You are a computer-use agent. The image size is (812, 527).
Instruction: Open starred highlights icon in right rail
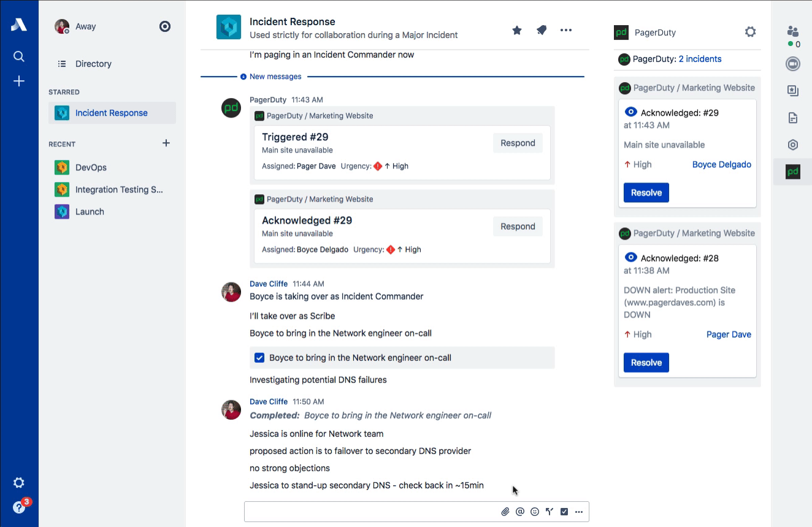click(x=793, y=91)
